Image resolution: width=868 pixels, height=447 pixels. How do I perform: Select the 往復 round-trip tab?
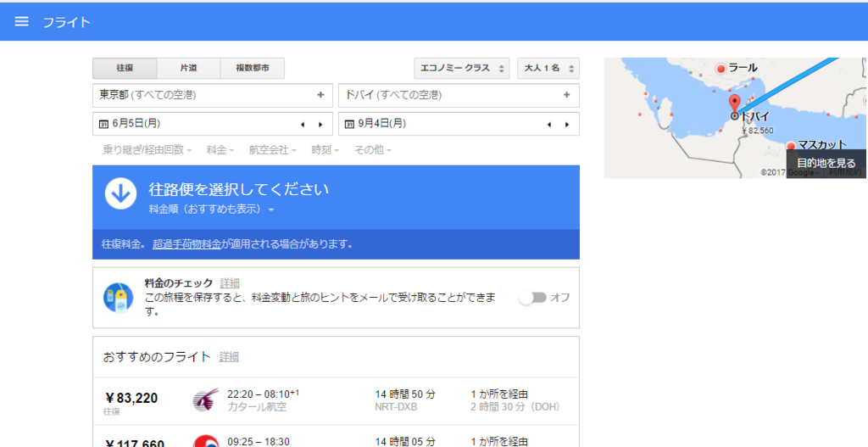click(x=125, y=68)
